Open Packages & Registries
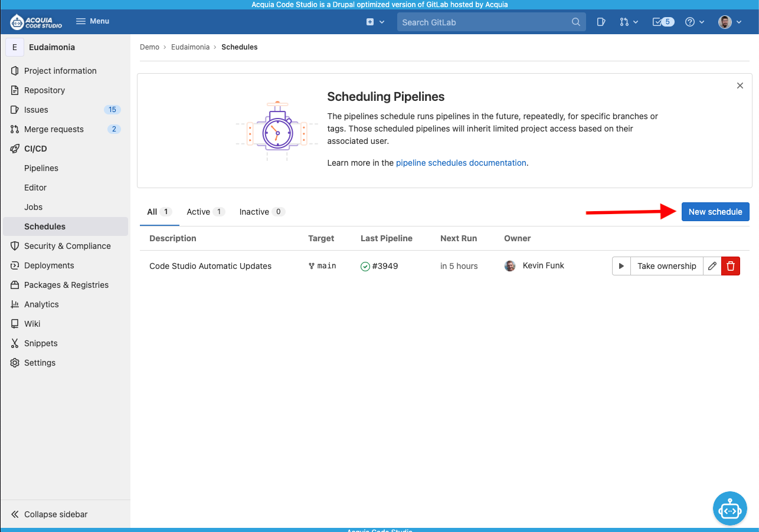This screenshot has width=759, height=532. pos(66,285)
